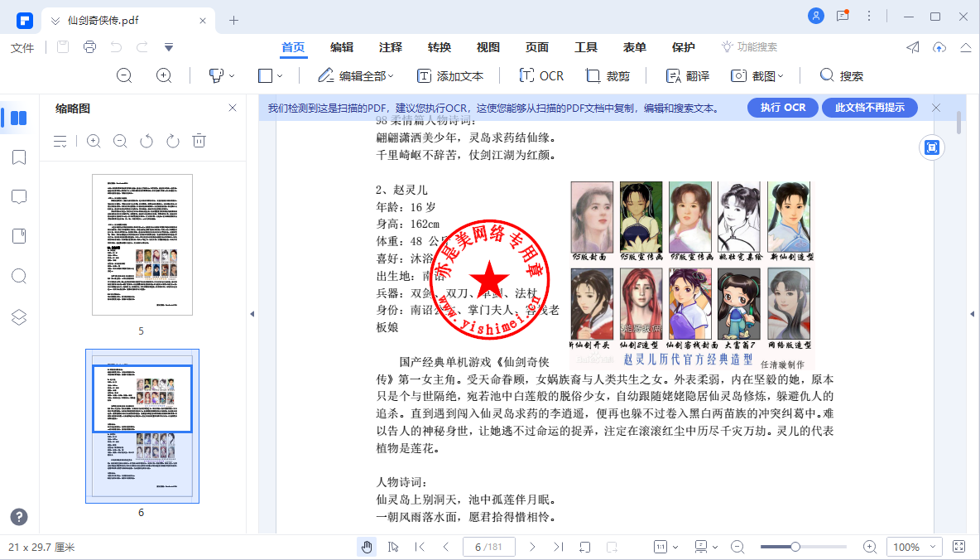The width and height of the screenshot is (980, 560).
Task: Open 截图 screenshot dropdown
Action: 757,75
